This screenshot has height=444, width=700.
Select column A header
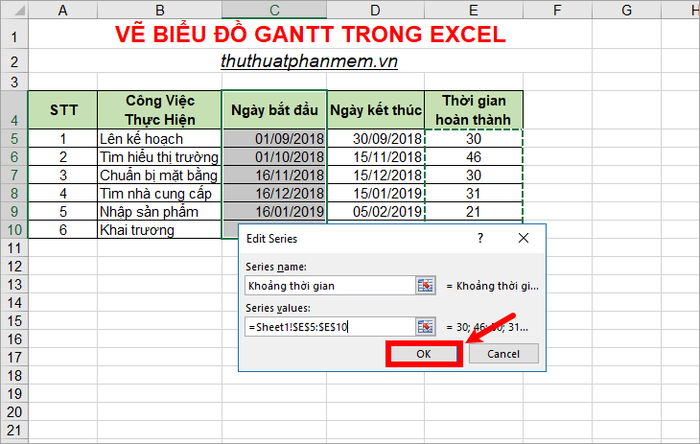coord(62,9)
